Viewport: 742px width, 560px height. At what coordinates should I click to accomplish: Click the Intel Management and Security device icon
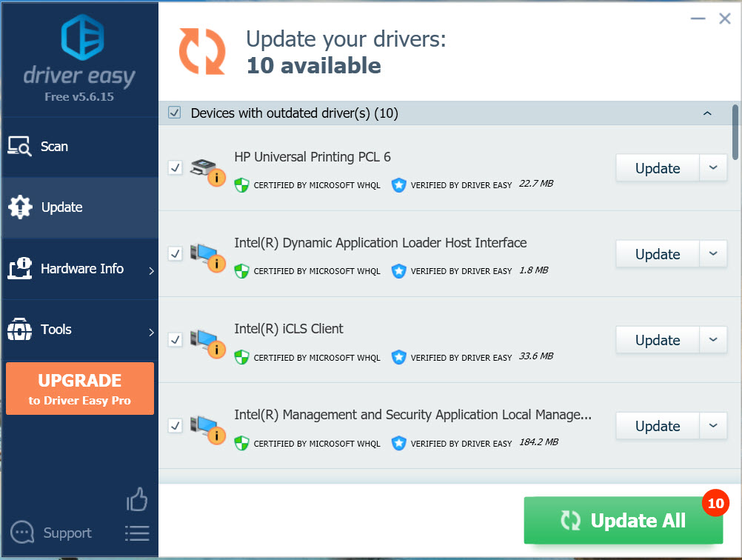click(x=207, y=430)
